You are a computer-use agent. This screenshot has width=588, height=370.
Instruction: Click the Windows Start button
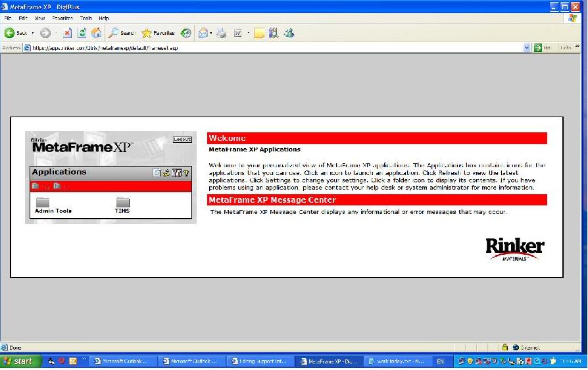click(x=20, y=361)
